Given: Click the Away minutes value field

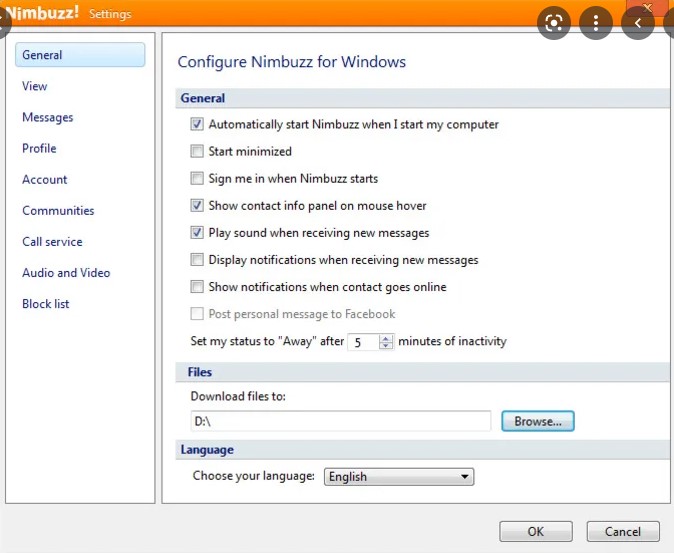Looking at the screenshot, I should tap(363, 342).
